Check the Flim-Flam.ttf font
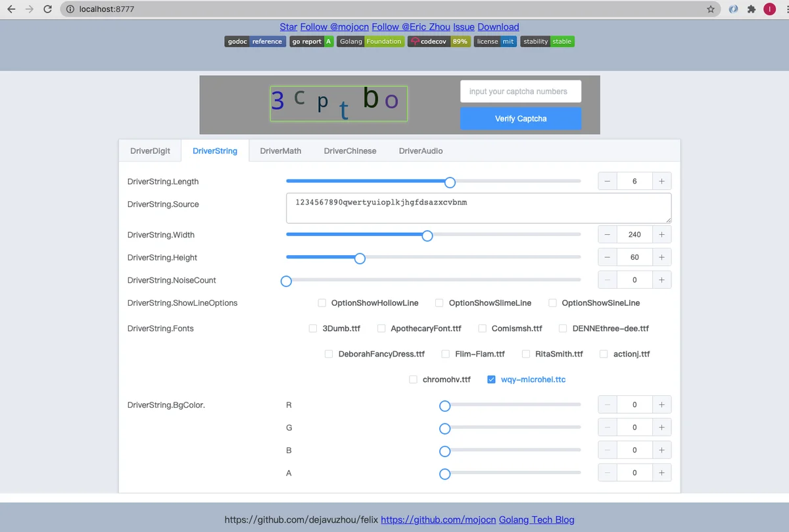The width and height of the screenshot is (789, 532). point(446,354)
